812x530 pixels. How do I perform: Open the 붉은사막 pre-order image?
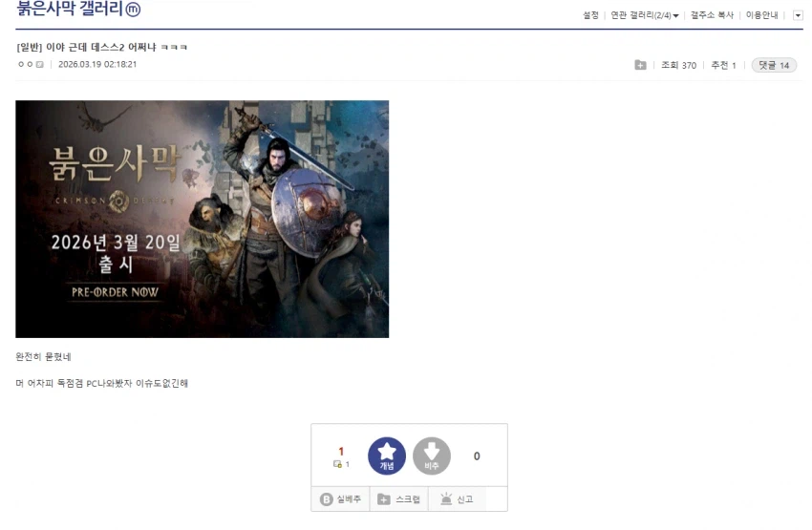[x=202, y=219]
